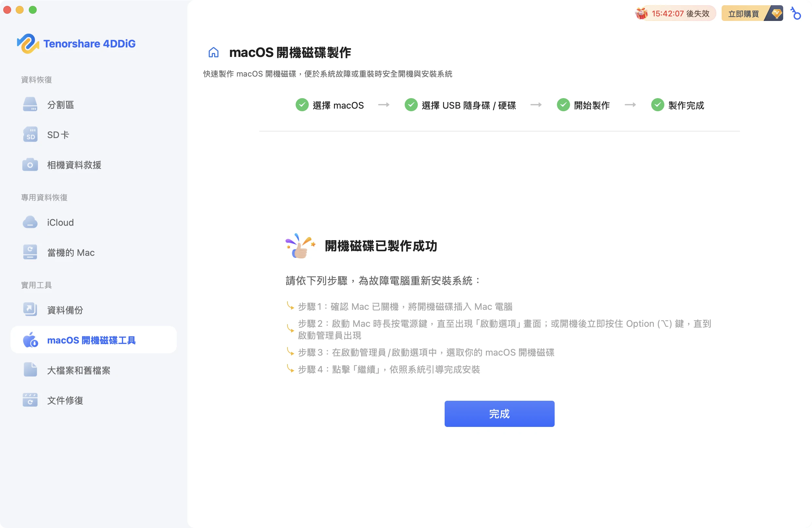Open 文件修復 tool
This screenshot has width=812, height=528.
click(x=94, y=400)
